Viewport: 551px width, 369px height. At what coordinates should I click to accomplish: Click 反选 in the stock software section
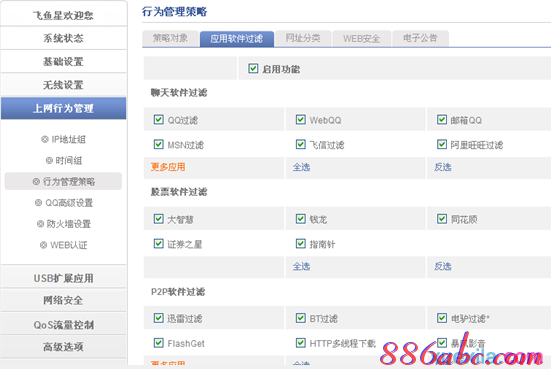click(443, 266)
